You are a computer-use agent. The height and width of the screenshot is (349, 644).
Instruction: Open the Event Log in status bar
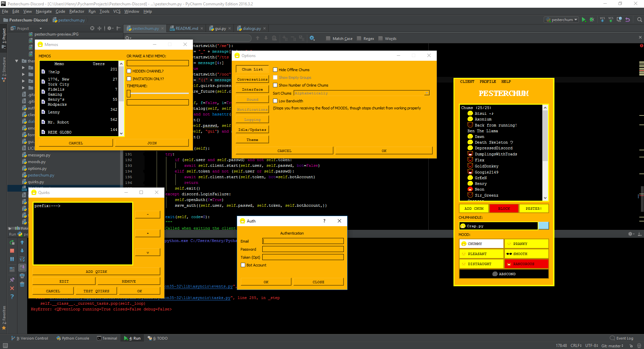click(622, 338)
